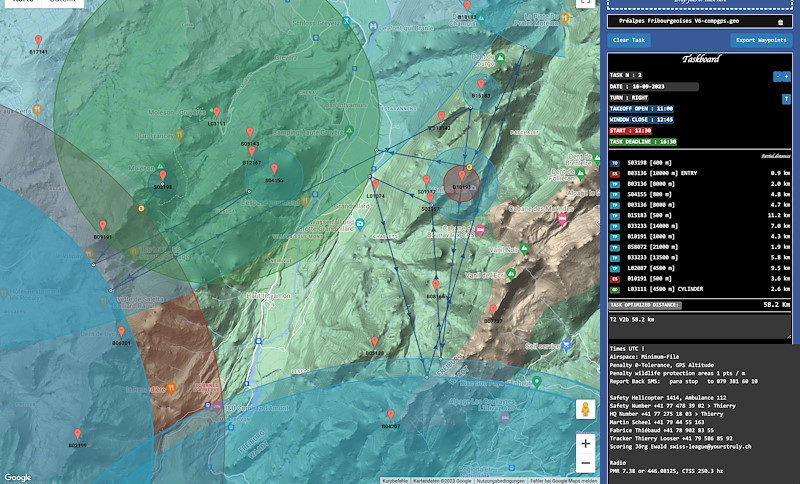The image size is (800, 484).
Task: Select the L01074 landing waypoint pin
Action: 376,185
